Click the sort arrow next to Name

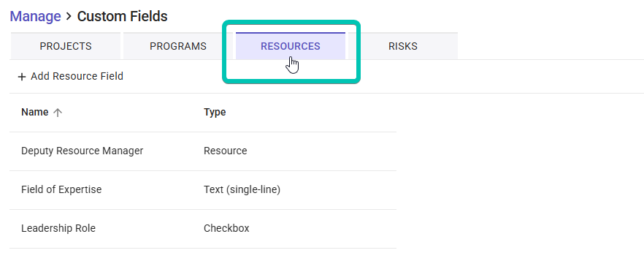click(58, 113)
